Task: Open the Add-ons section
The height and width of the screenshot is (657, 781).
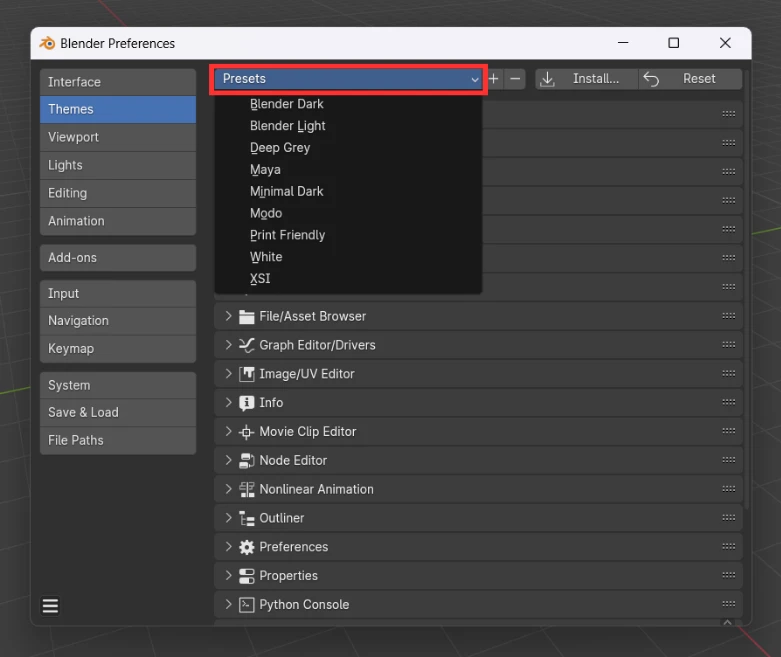Action: pos(118,258)
